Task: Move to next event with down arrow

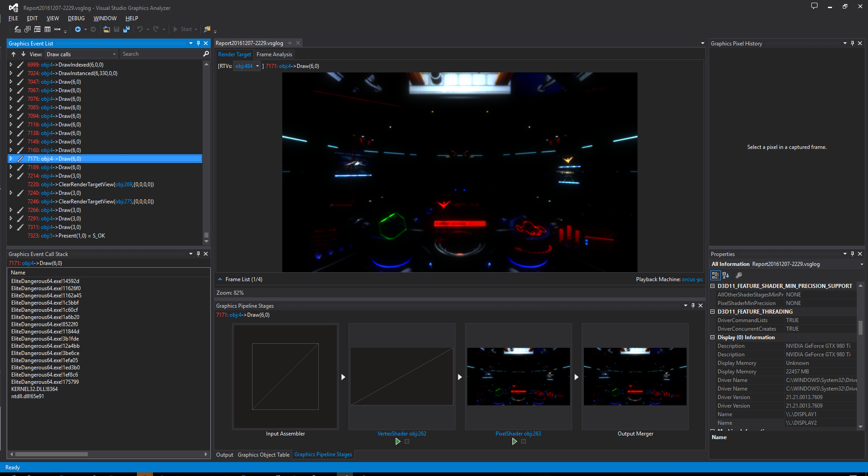Action: coord(23,54)
